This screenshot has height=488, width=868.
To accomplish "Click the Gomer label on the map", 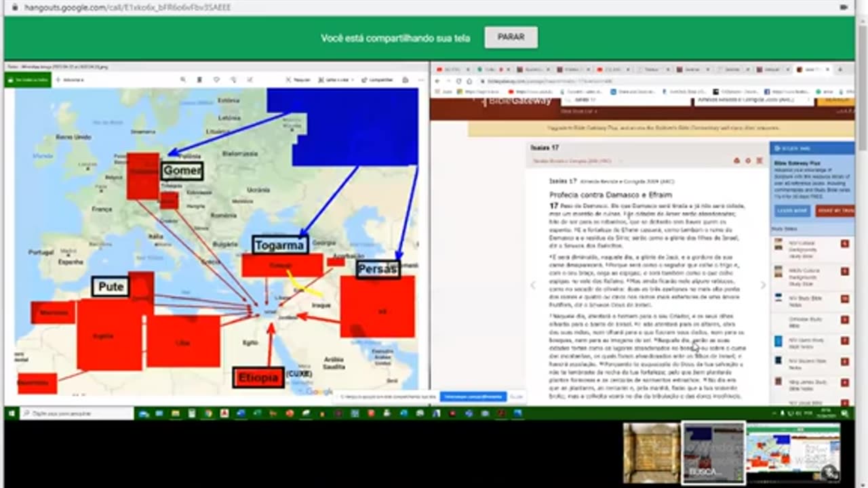I will (182, 171).
